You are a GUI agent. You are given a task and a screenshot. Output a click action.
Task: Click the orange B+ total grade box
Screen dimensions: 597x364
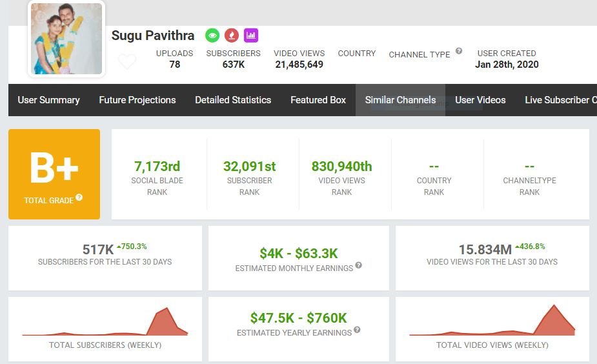(x=54, y=174)
